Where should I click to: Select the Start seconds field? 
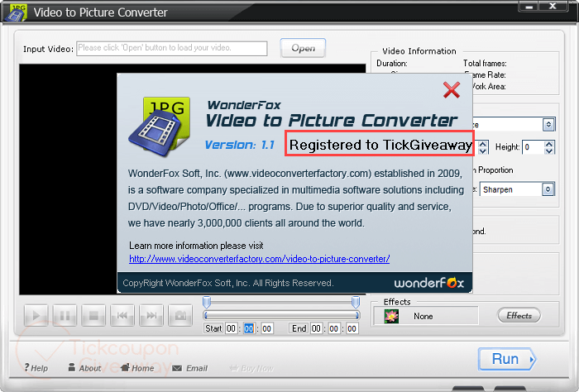(x=266, y=328)
